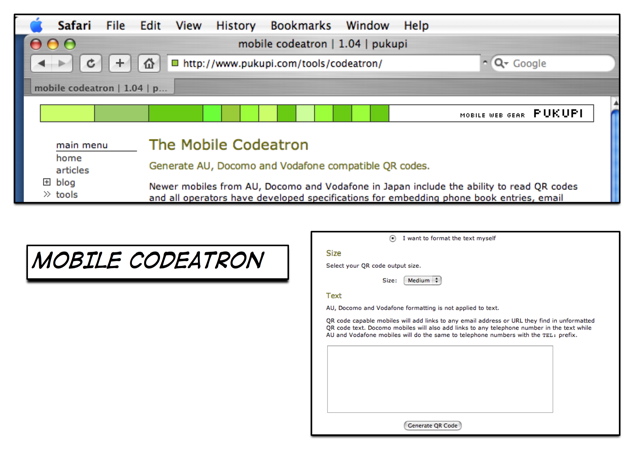This screenshot has height=452, width=639.
Task: Click the Generate QR Code button
Action: pos(432,426)
